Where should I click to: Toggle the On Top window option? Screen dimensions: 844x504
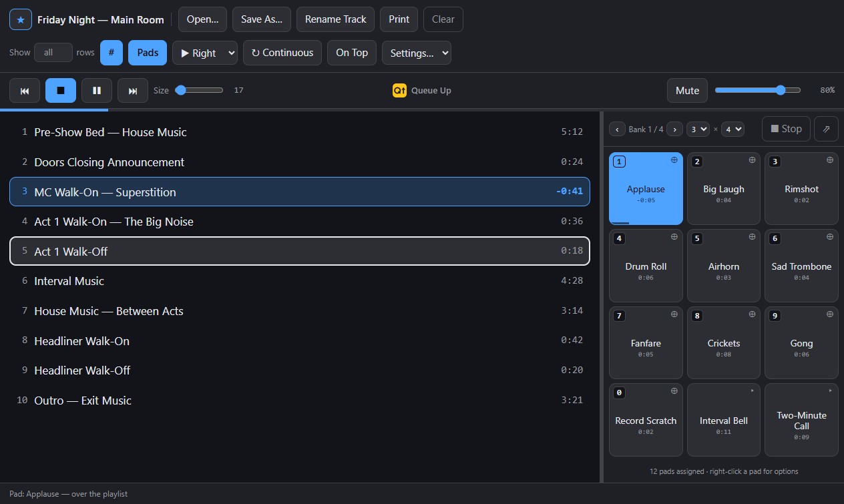352,53
